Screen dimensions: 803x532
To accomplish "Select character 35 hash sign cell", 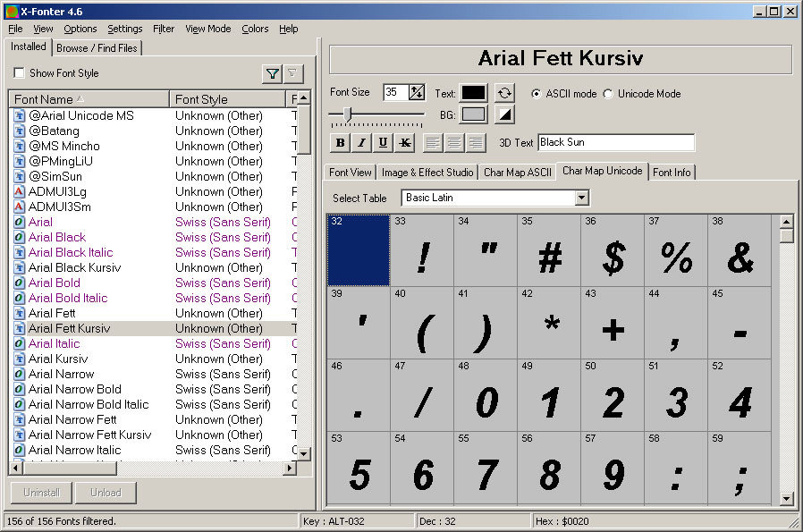I will click(x=549, y=250).
